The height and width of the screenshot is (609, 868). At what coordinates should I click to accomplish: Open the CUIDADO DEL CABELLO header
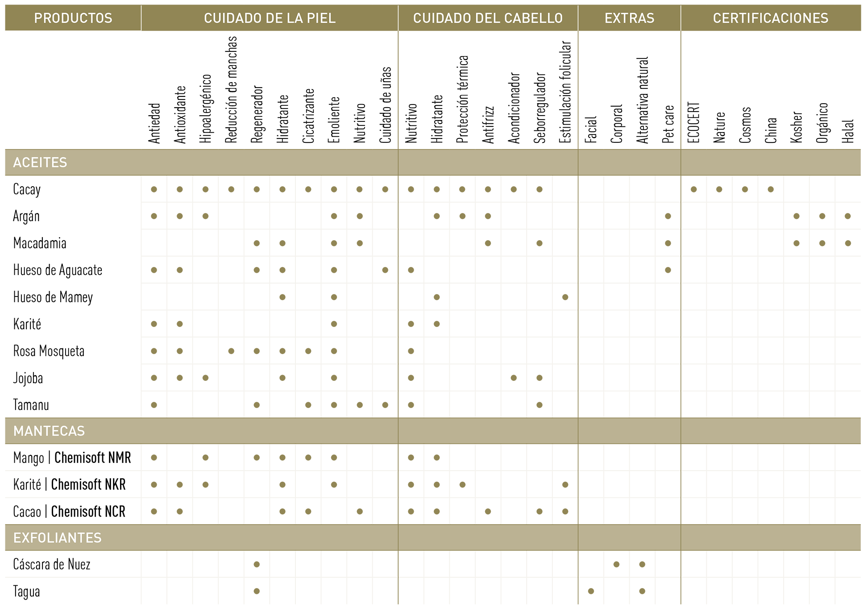pyautogui.click(x=488, y=18)
